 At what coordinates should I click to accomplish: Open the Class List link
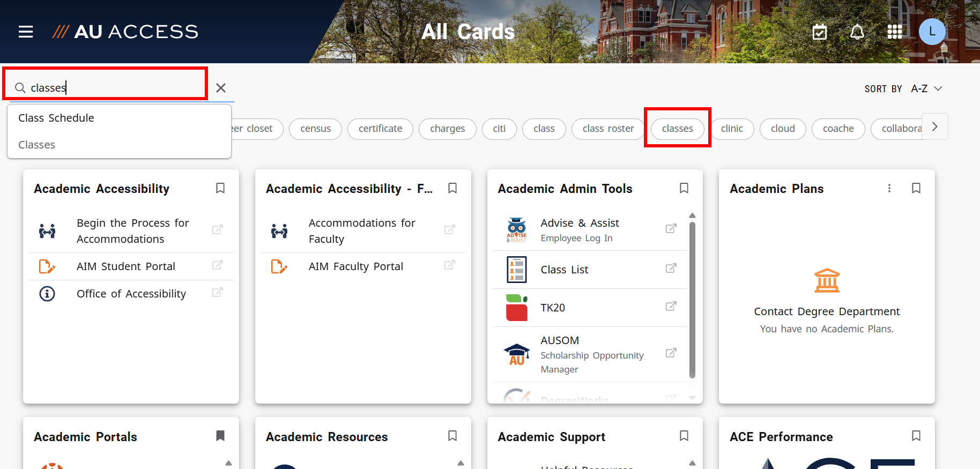(590, 270)
